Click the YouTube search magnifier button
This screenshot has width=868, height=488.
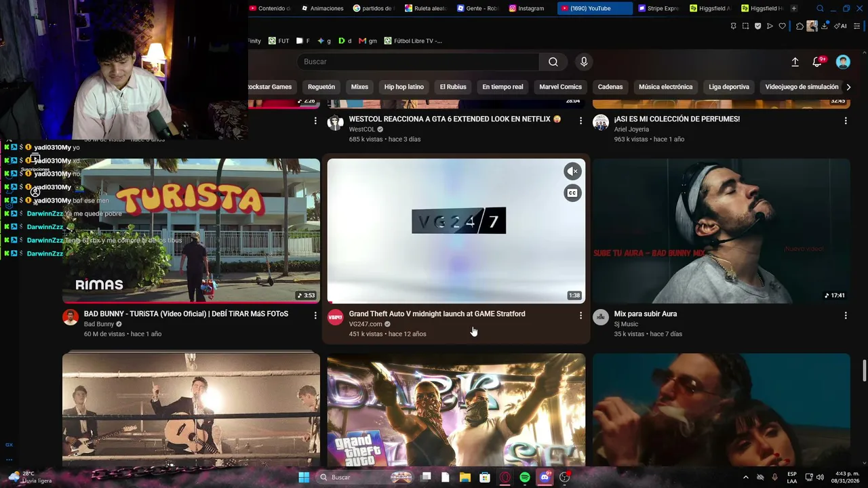[x=553, y=62]
